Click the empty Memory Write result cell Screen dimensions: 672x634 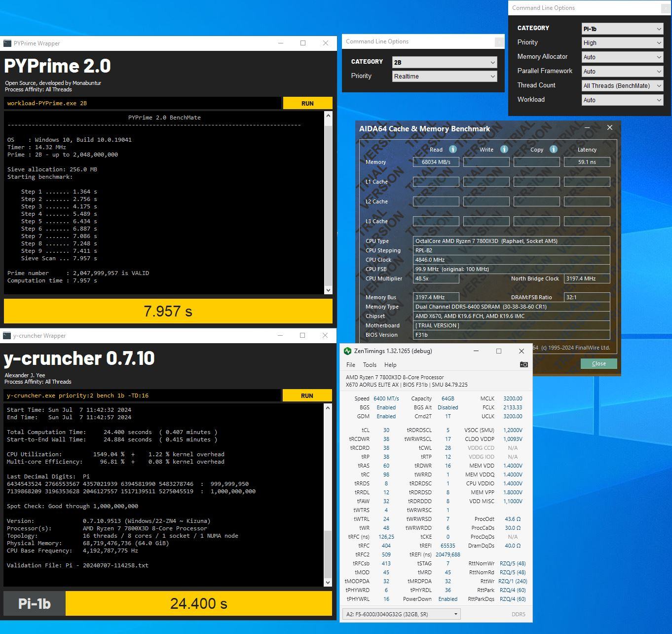tap(486, 162)
